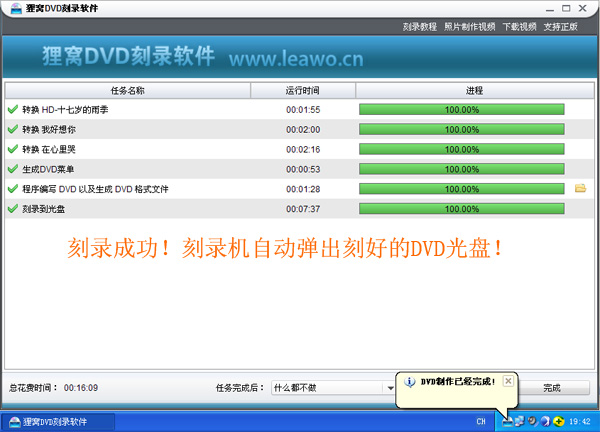Click the 运行时间 column header
600x432 pixels.
tap(303, 91)
